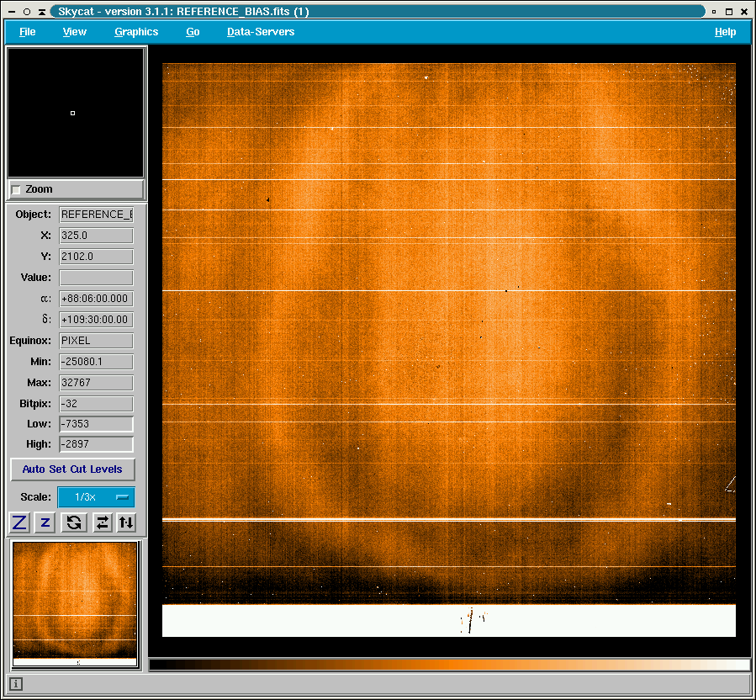
Task: Click the info icon in the status bar
Action: pyautogui.click(x=16, y=684)
